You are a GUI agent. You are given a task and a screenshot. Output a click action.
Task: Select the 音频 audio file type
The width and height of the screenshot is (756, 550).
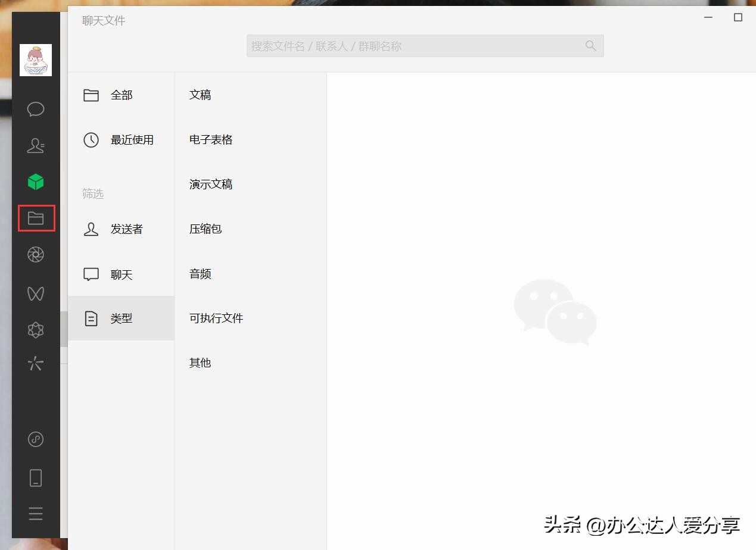coord(200,274)
